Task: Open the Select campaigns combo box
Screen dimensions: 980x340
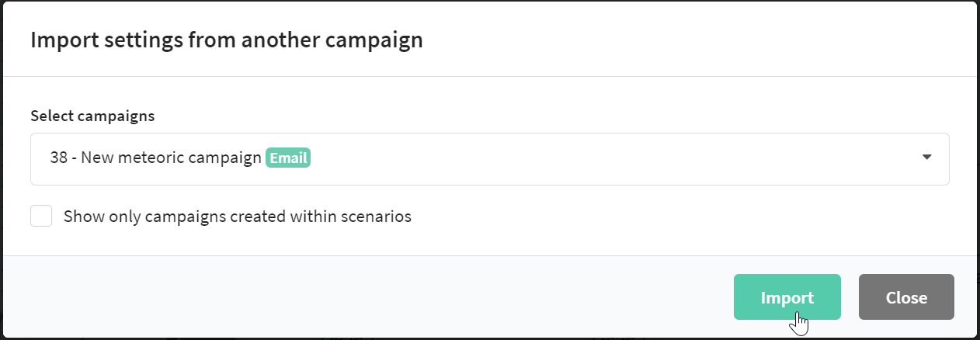Action: coord(489,158)
